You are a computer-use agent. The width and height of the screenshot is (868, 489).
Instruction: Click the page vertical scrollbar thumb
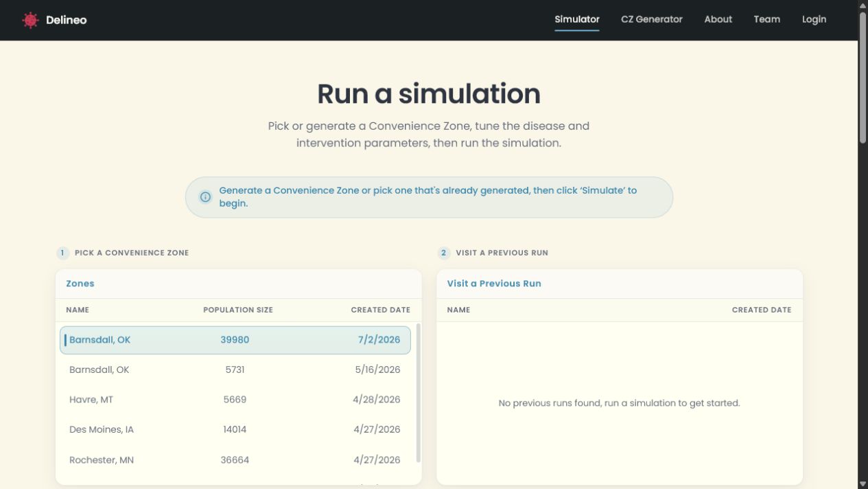[863, 78]
